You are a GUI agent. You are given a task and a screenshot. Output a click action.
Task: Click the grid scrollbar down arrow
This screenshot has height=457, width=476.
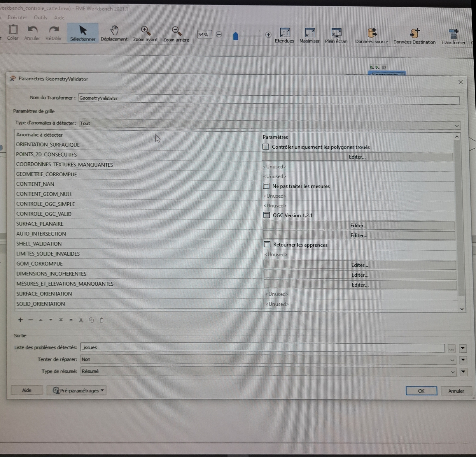tap(462, 309)
